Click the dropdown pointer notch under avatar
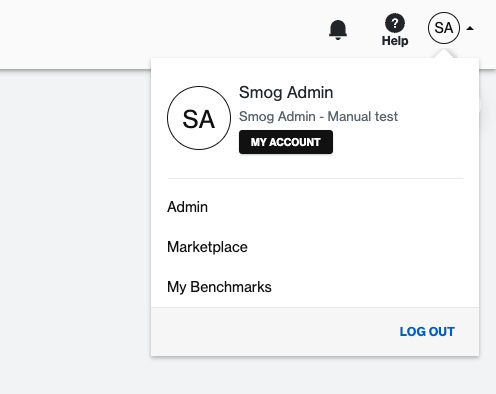This screenshot has height=394, width=496. (444, 54)
